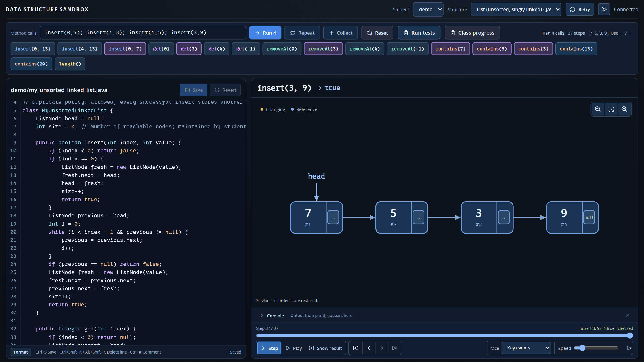The image size is (644, 362).
Task: Click the null pointer of node 9
Action: tap(589, 217)
